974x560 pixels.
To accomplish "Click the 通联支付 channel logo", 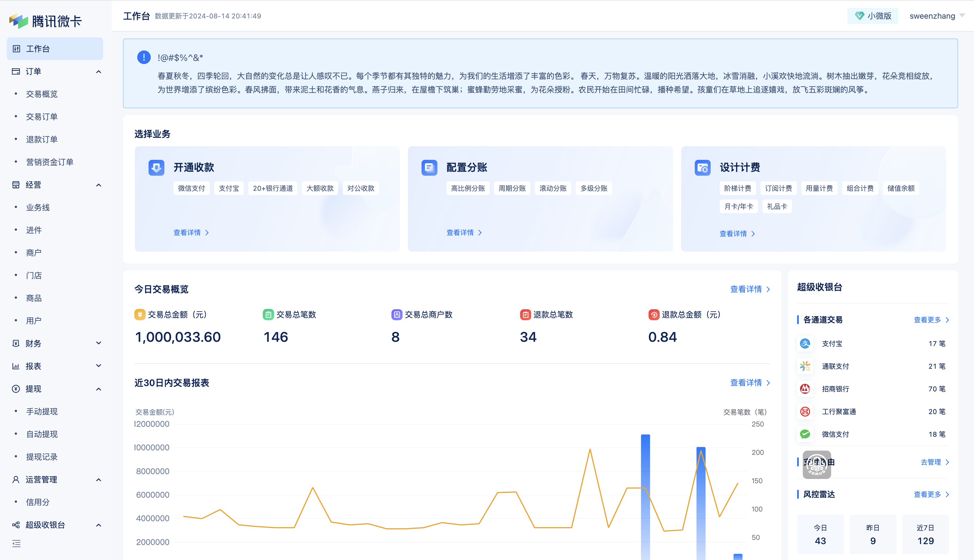I will click(x=805, y=366).
